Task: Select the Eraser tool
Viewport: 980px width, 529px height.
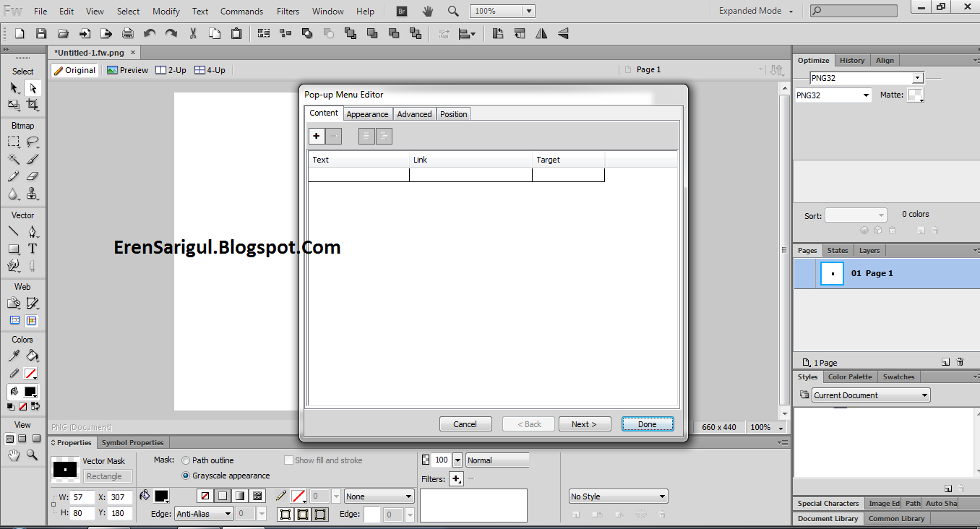Action: click(x=33, y=176)
